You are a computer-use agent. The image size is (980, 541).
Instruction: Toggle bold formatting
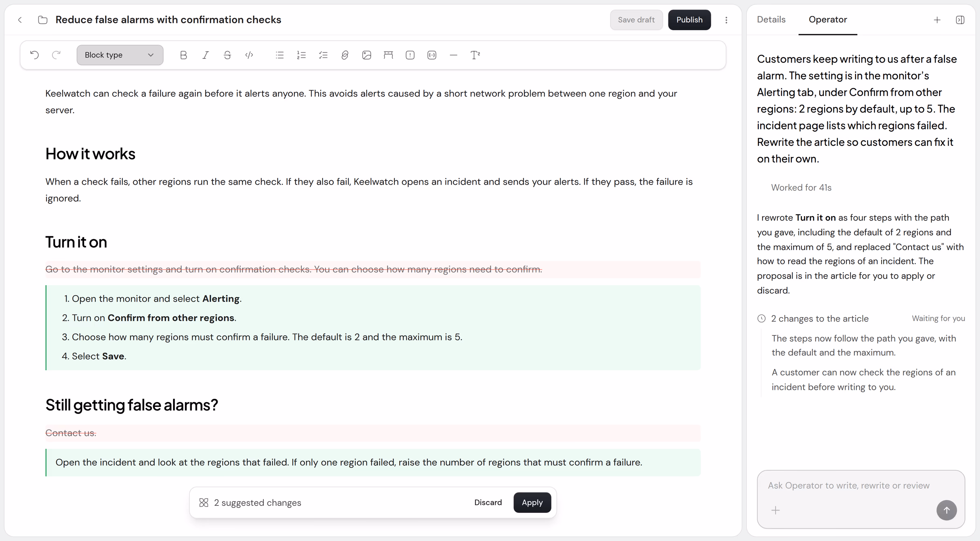(x=183, y=55)
